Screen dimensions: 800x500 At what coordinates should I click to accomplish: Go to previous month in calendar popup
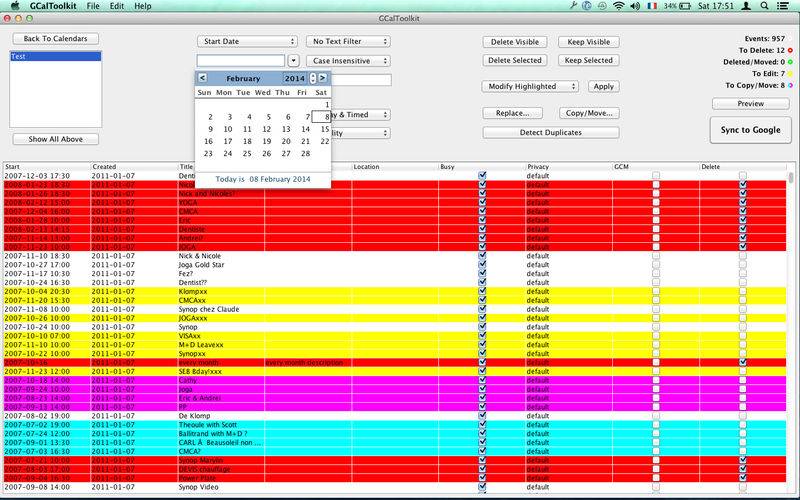click(202, 78)
